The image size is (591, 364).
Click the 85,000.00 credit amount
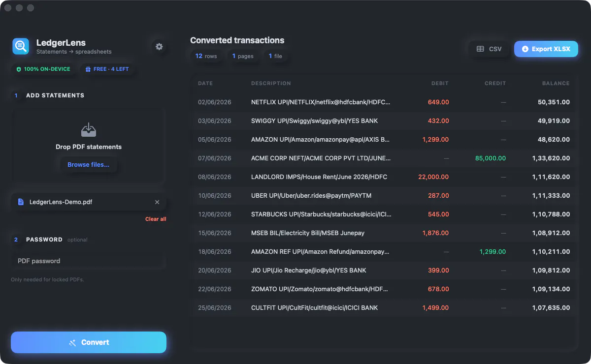tap(491, 158)
